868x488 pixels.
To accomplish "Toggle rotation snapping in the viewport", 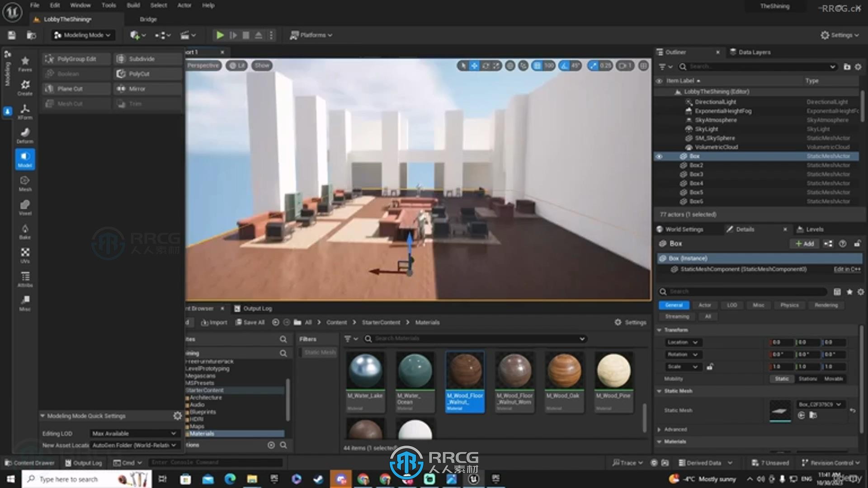I will point(564,66).
